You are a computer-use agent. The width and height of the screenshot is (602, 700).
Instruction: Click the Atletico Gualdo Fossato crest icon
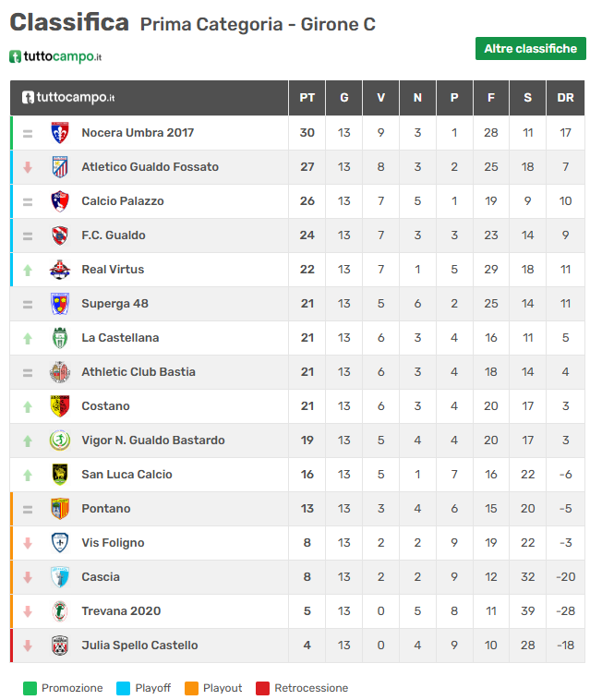[60, 167]
